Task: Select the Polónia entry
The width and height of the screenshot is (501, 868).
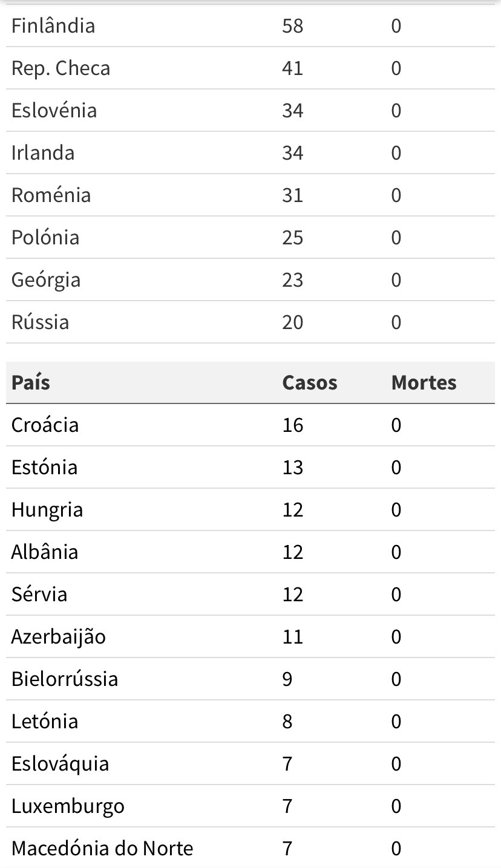Action: tap(45, 238)
